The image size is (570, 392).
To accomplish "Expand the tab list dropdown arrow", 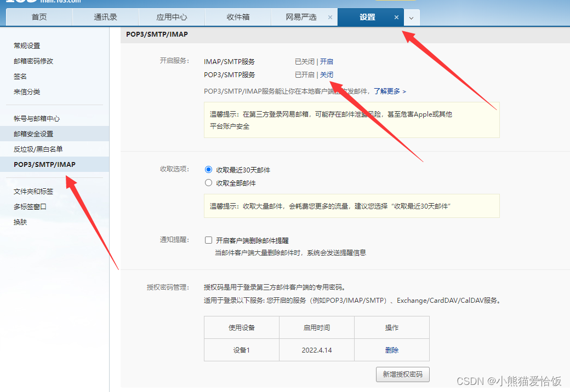I will point(411,18).
